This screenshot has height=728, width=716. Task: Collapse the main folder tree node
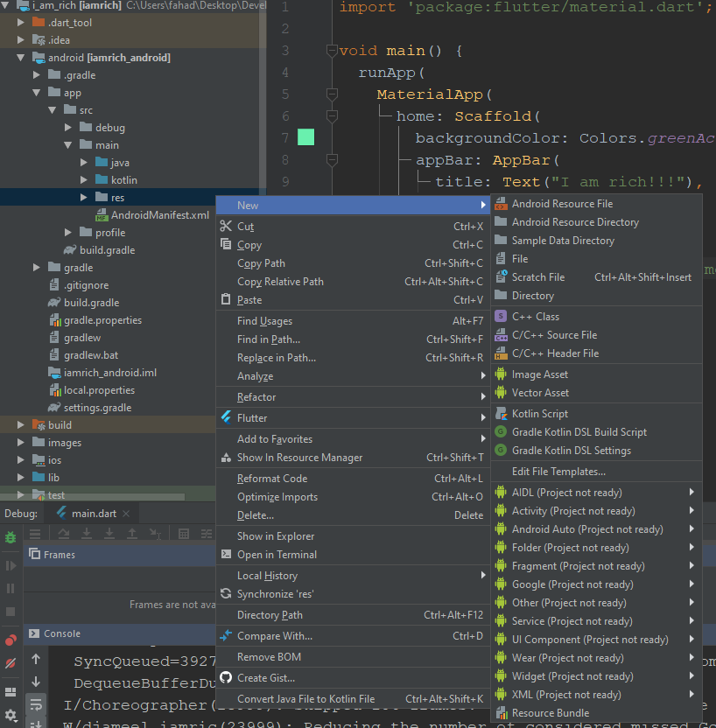point(68,145)
